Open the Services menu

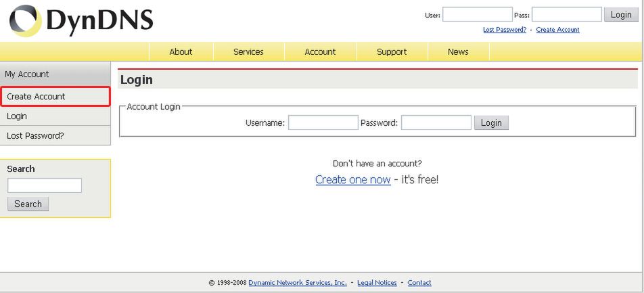pyautogui.click(x=248, y=52)
